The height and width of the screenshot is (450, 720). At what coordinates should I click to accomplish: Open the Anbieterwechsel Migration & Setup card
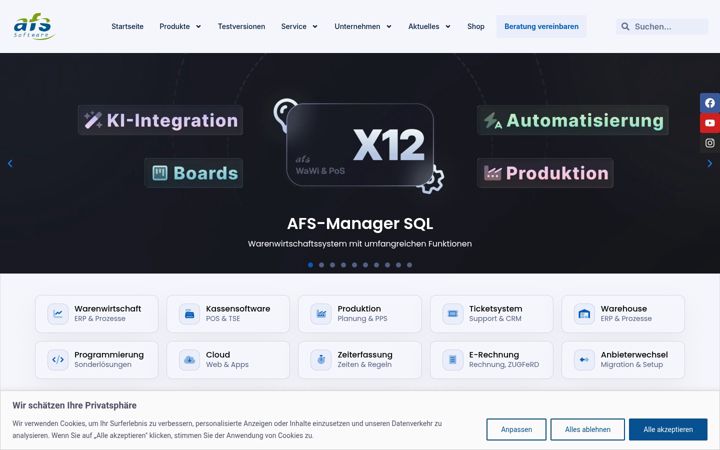623,360
